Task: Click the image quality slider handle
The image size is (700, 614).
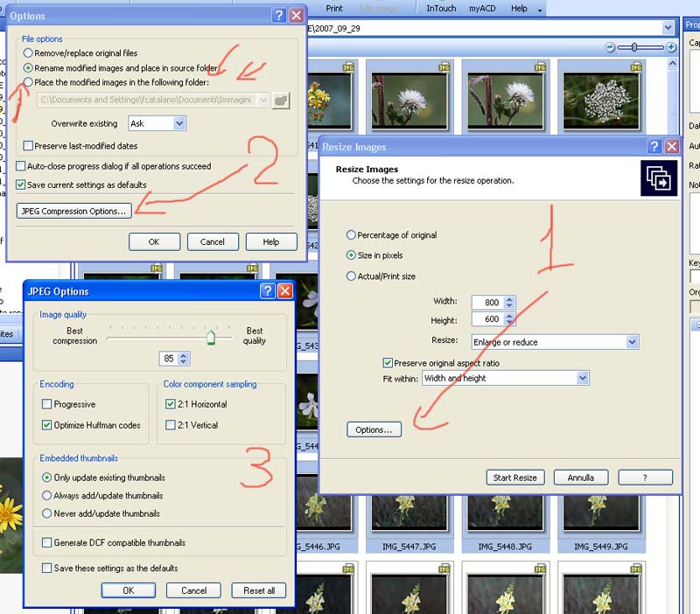Action: pos(211,338)
